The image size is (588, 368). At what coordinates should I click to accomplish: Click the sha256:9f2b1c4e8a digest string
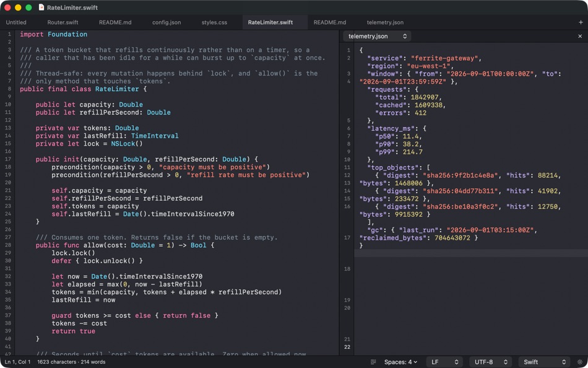coord(460,175)
